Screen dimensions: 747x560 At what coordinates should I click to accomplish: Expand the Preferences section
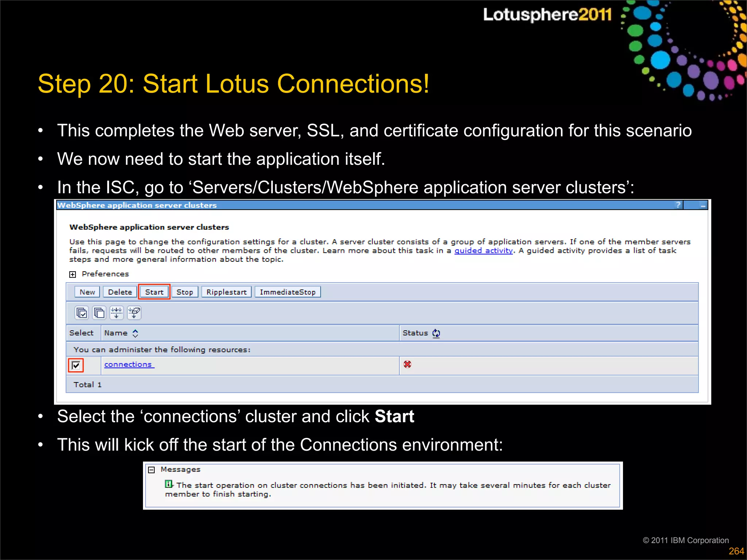click(73, 274)
